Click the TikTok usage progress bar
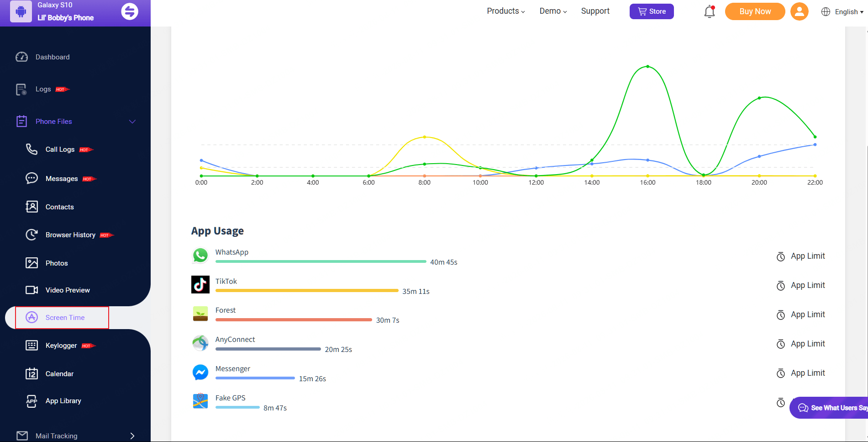The width and height of the screenshot is (868, 442). 307,291
